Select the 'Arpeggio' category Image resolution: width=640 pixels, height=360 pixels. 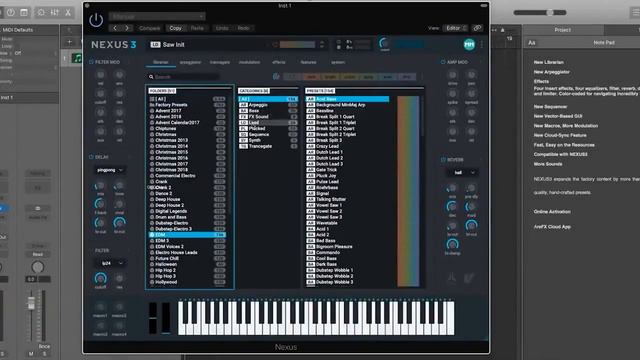(268, 105)
